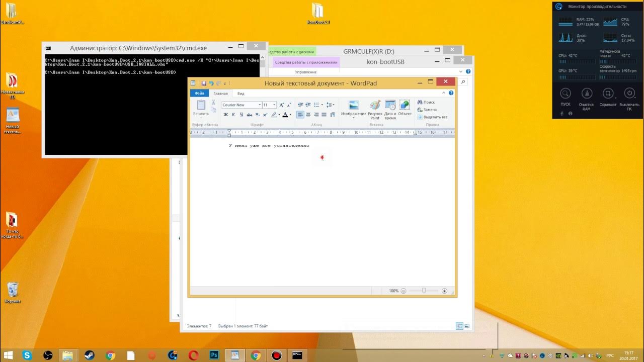Screen dimensions: 644x362
Task: Click the Paste (Вставить) clipboard icon
Action: 201,105
